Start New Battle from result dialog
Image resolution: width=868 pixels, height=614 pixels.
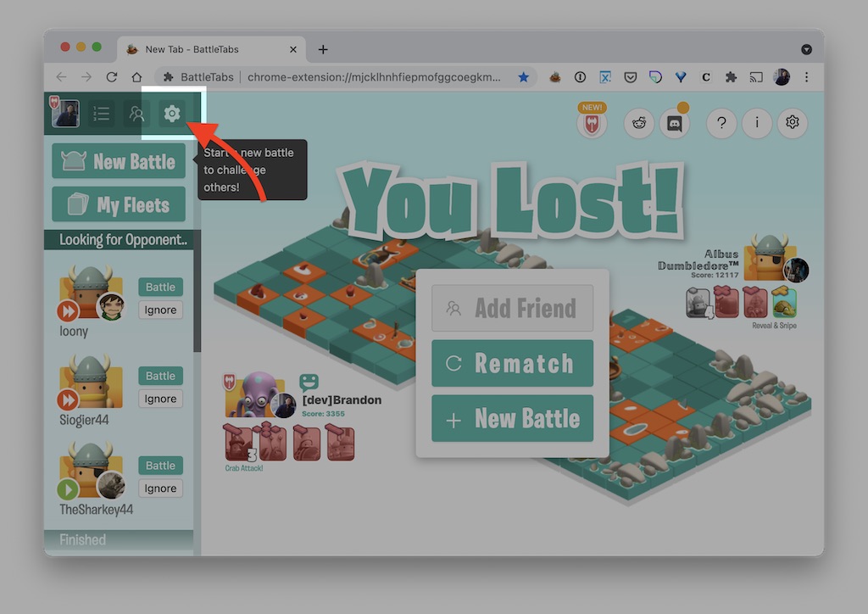513,419
